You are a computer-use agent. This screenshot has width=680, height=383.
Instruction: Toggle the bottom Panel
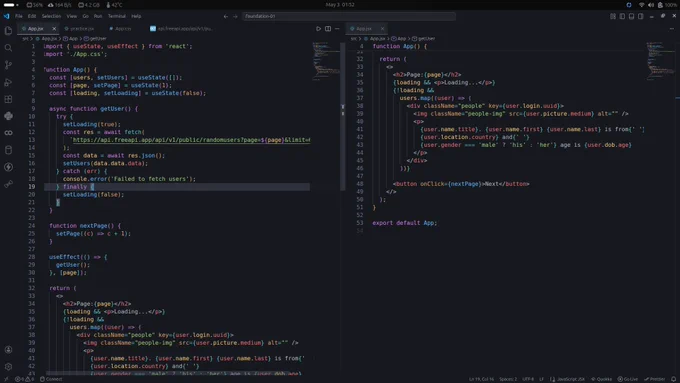[x=631, y=16]
